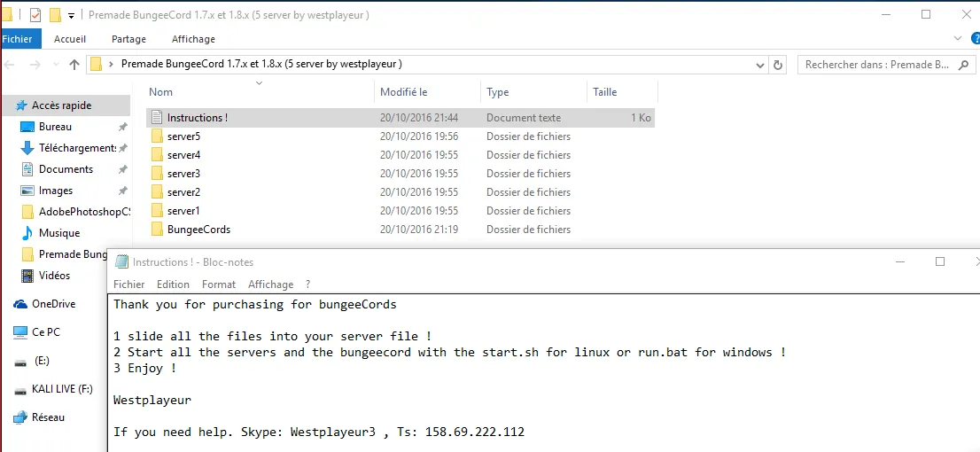Open the quick access toolbar customize dropdown

pos(71,15)
